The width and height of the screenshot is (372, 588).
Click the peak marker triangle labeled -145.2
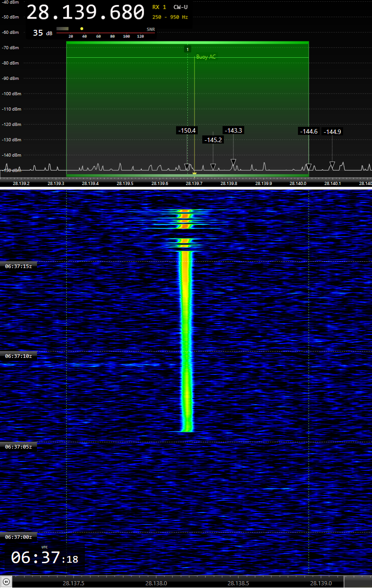213,167
